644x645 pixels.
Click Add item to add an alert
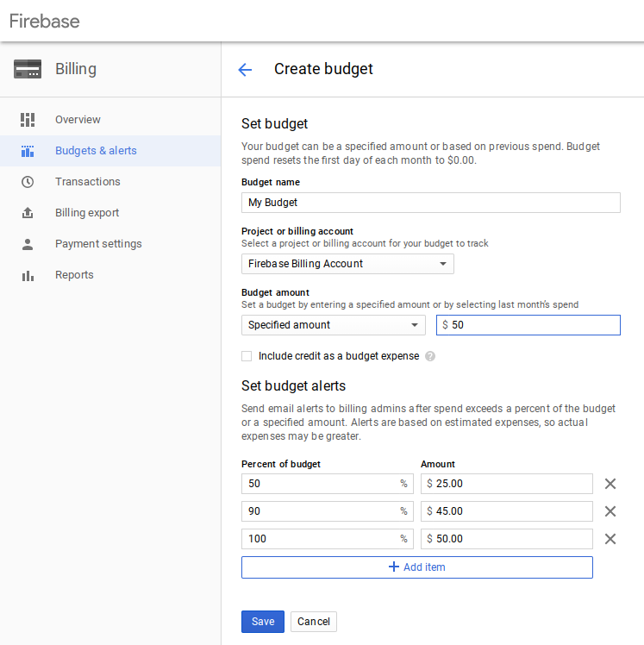point(417,567)
